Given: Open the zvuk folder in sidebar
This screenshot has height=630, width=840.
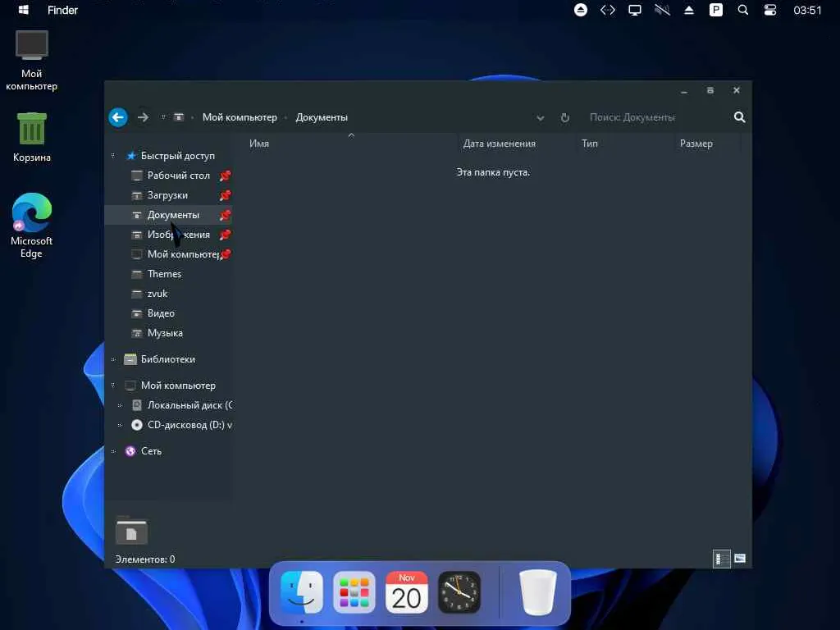Looking at the screenshot, I should pos(157,294).
